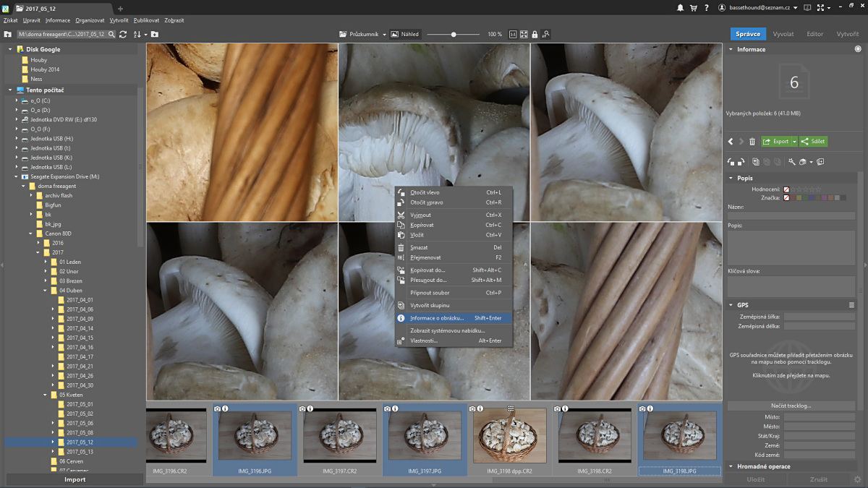Switch to the Vyvolat tab

click(783, 34)
